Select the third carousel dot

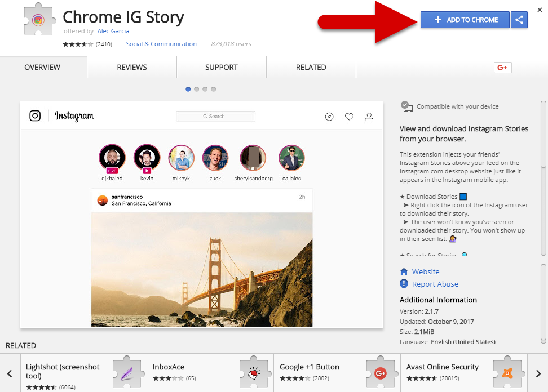point(205,89)
